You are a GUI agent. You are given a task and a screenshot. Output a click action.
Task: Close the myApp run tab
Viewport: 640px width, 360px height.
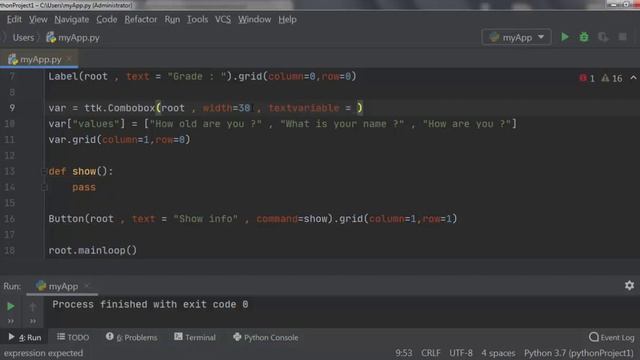[87, 286]
